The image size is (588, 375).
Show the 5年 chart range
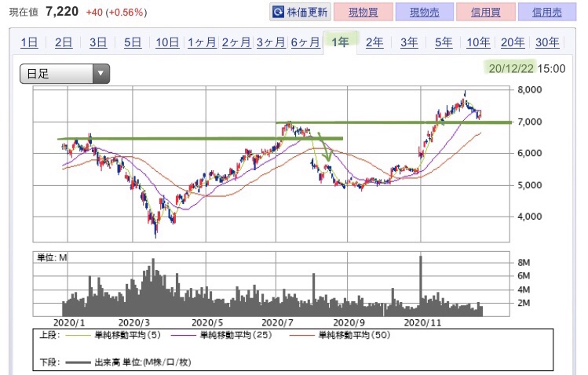pos(444,42)
